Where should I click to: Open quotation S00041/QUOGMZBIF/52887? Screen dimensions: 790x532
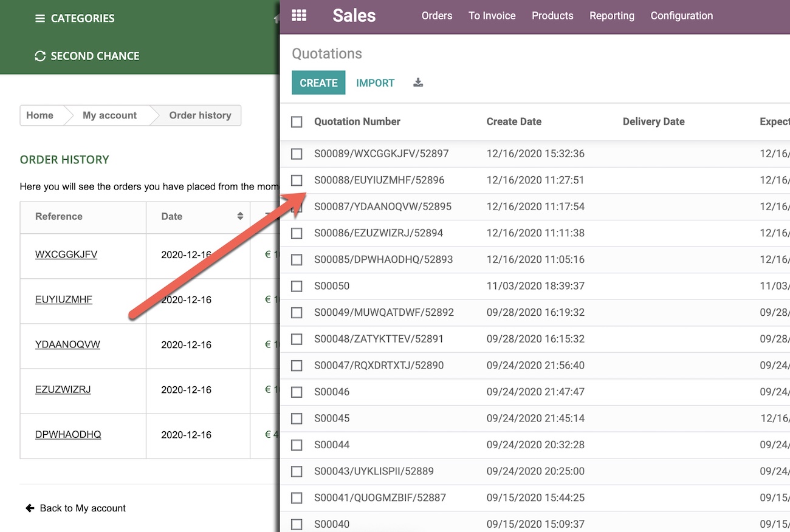(380, 498)
